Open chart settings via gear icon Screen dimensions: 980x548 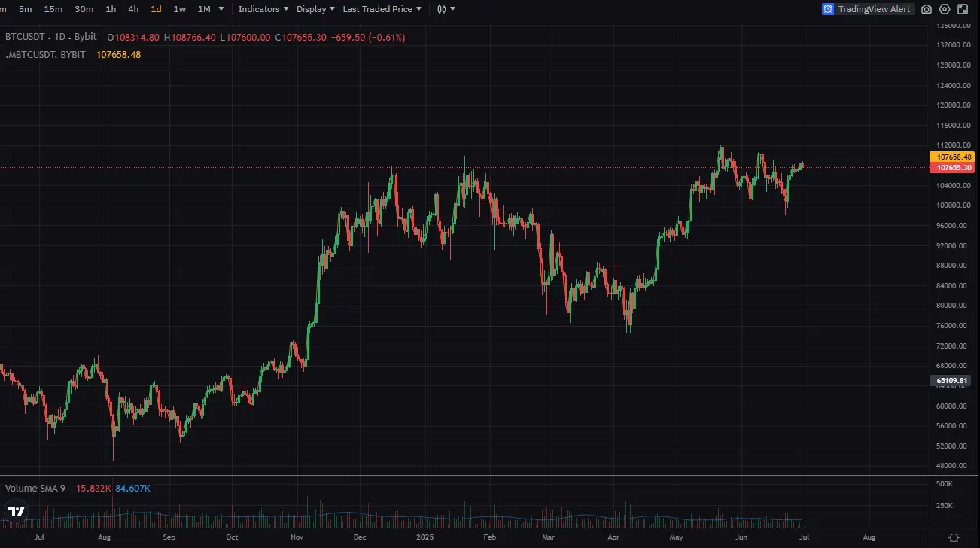[945, 9]
